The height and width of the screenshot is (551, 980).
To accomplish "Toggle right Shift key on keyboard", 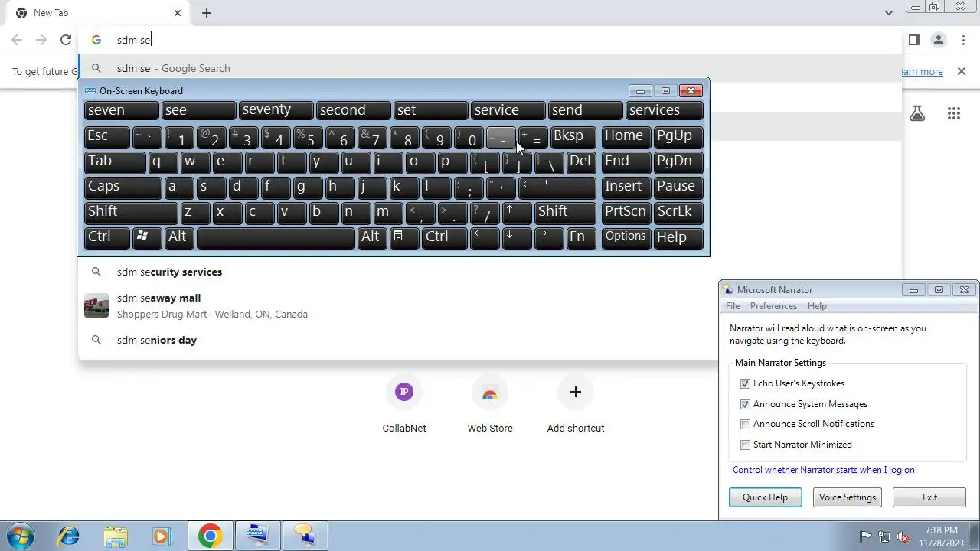I will point(565,212).
